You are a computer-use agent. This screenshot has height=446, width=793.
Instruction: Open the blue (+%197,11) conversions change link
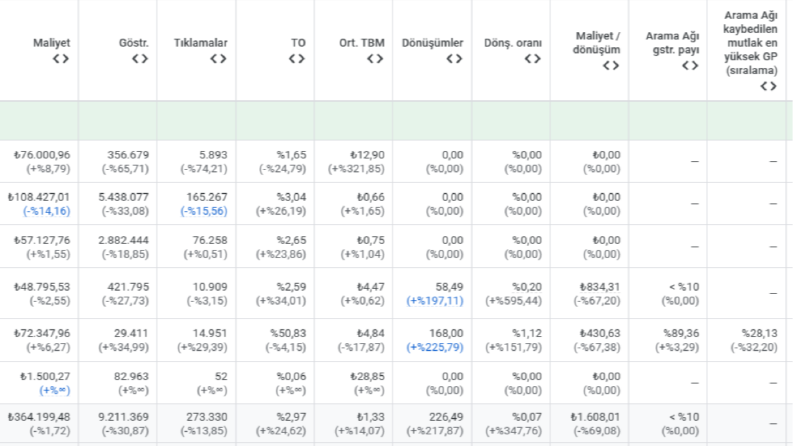point(435,301)
